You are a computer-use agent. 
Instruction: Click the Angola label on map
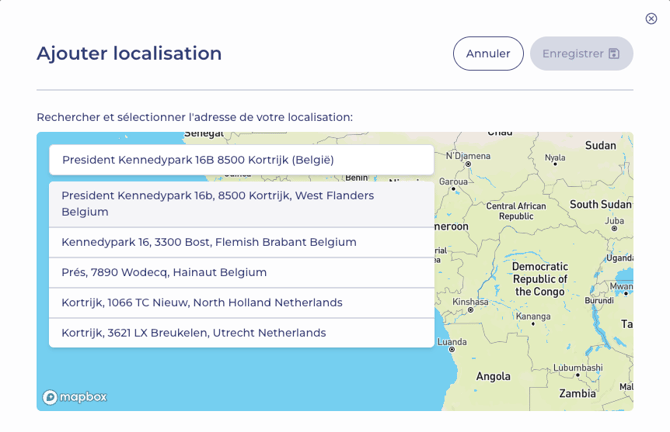coord(493,376)
